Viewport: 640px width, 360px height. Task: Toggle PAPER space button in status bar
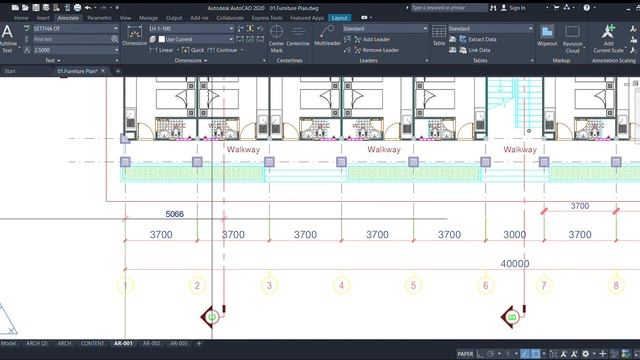click(x=465, y=354)
